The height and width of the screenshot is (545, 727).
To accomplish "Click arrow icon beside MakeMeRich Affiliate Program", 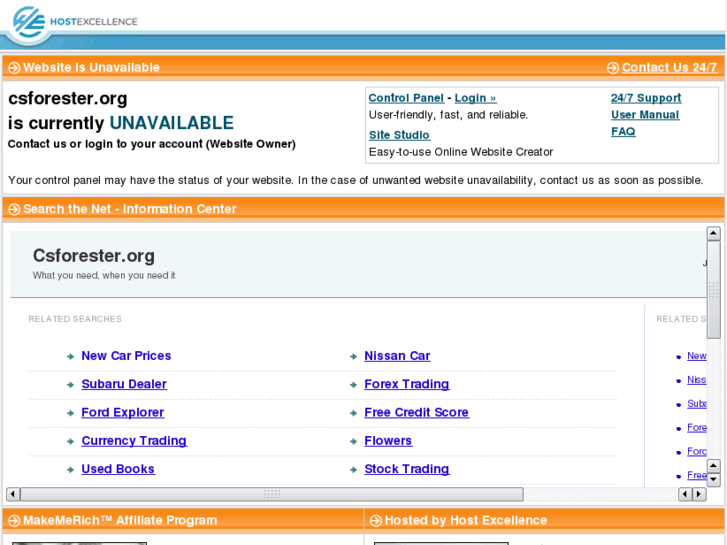I will [14, 521].
